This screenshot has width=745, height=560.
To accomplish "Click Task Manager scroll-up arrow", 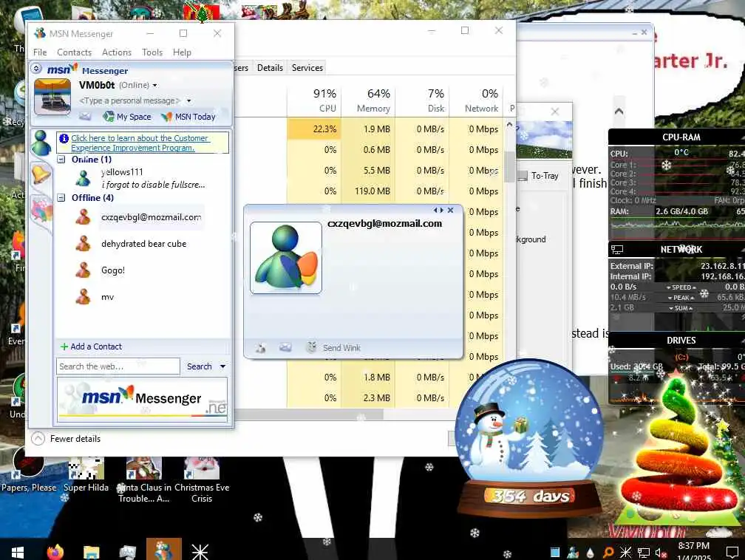I will [509, 125].
